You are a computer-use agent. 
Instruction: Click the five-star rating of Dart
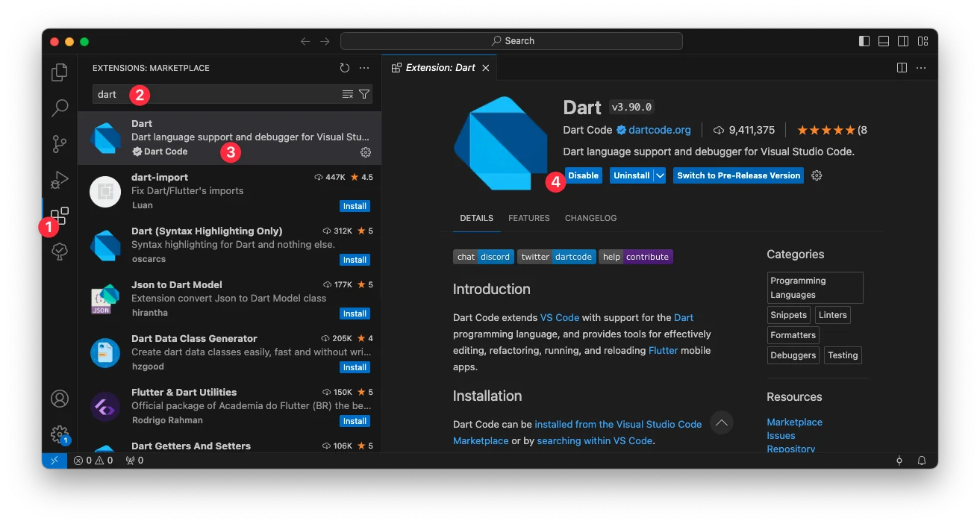[826, 130]
